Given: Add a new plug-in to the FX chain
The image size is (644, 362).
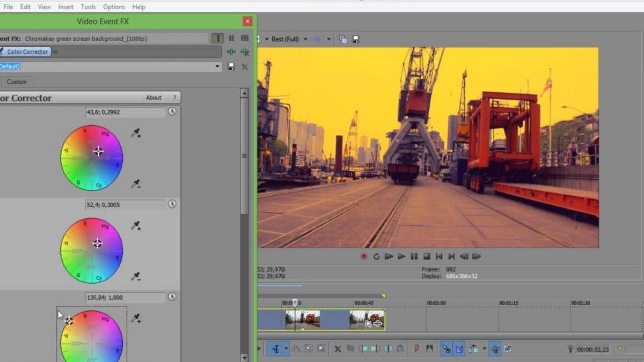Looking at the screenshot, I should click(x=231, y=51).
